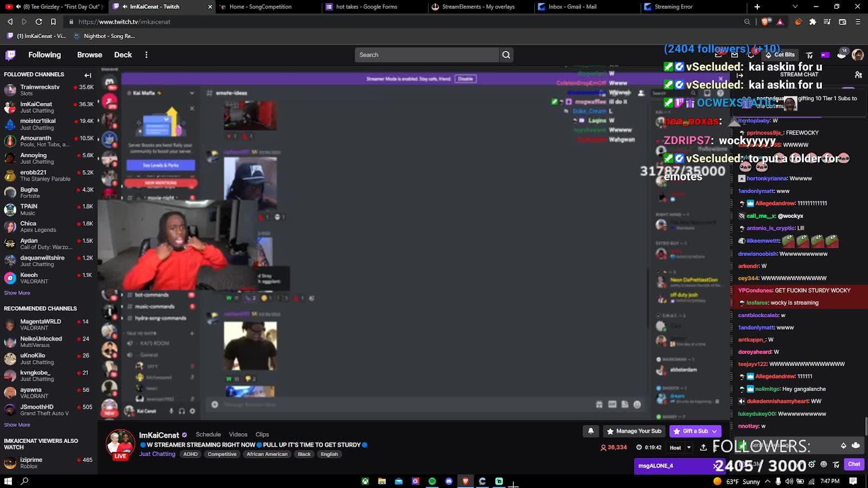Send message with the Chat button
The height and width of the screenshot is (488, 868).
(x=854, y=464)
